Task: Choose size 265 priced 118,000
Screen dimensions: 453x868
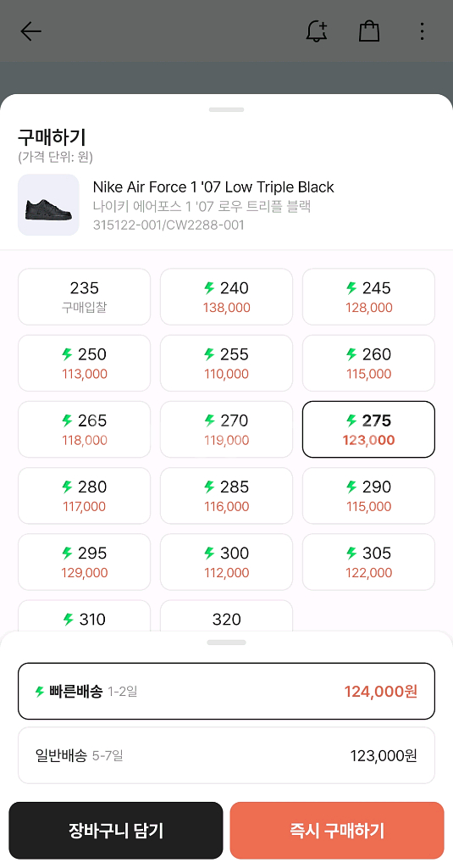Action: [84, 430]
